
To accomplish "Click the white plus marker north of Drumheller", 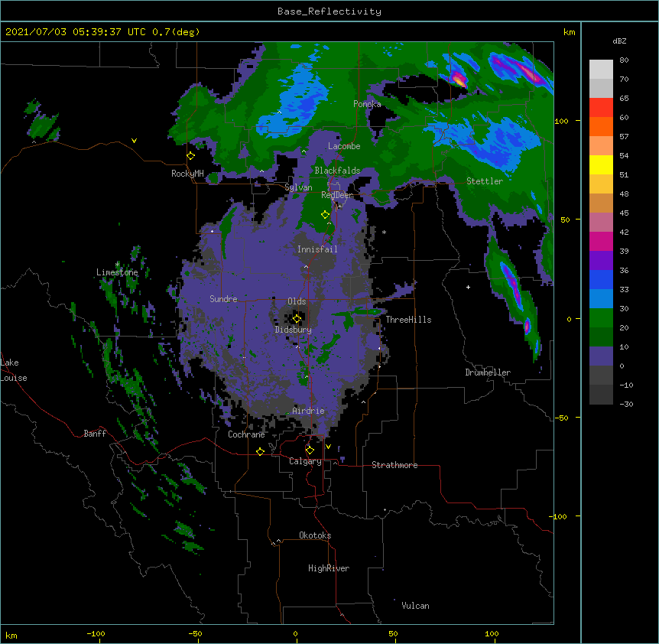I will (x=468, y=287).
